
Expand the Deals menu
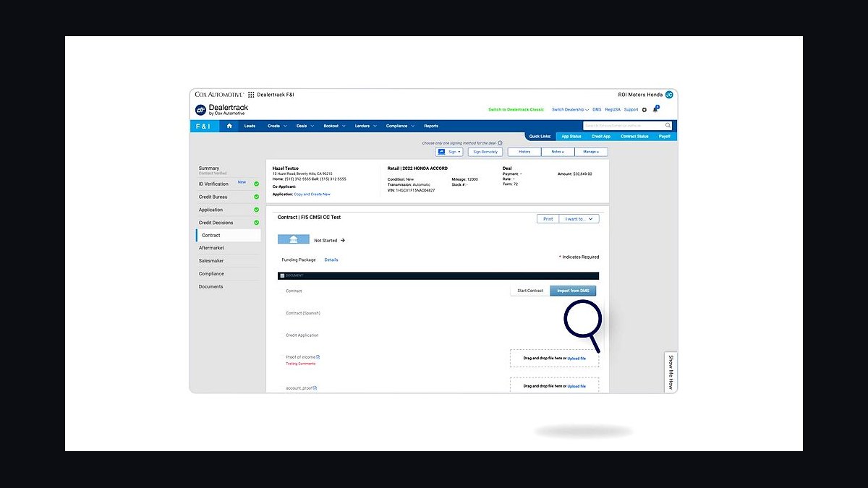click(305, 126)
